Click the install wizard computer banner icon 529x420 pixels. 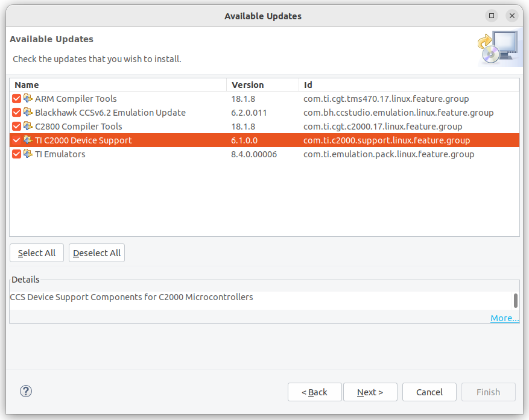point(498,48)
